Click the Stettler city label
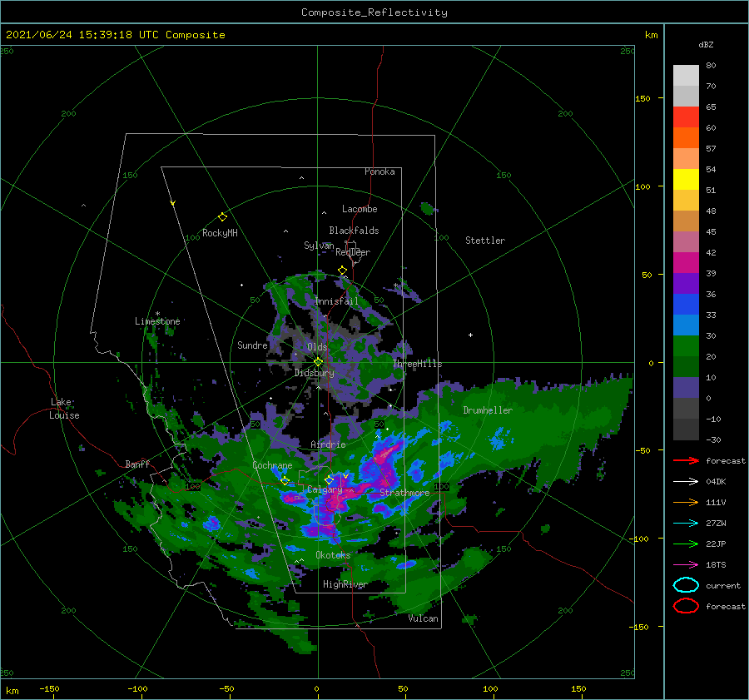The height and width of the screenshot is (700, 749). click(x=485, y=241)
